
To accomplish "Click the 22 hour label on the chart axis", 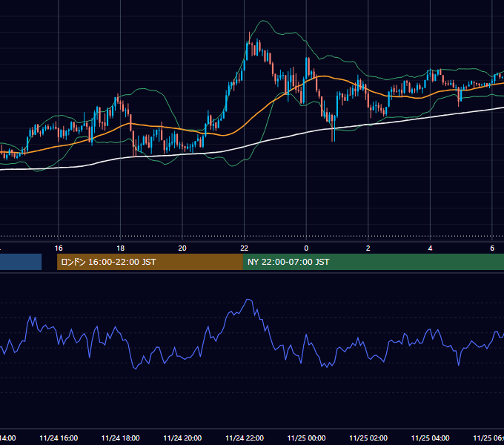I will pos(245,248).
